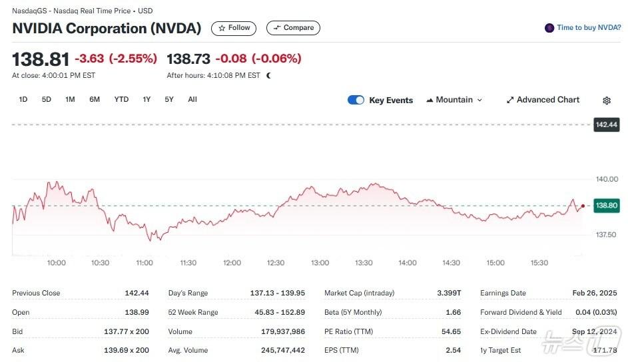Click the Follow button
Screen dimensions: 628x364
pyautogui.click(x=234, y=28)
